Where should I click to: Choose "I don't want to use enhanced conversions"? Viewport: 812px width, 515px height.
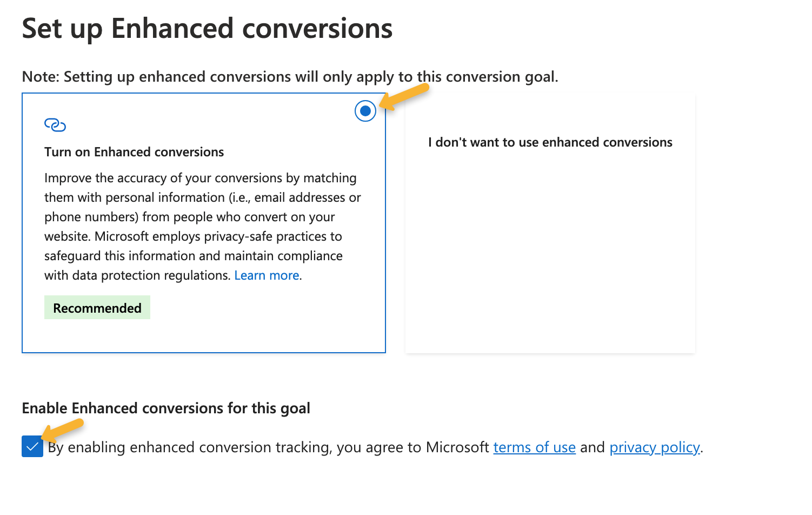pos(550,142)
